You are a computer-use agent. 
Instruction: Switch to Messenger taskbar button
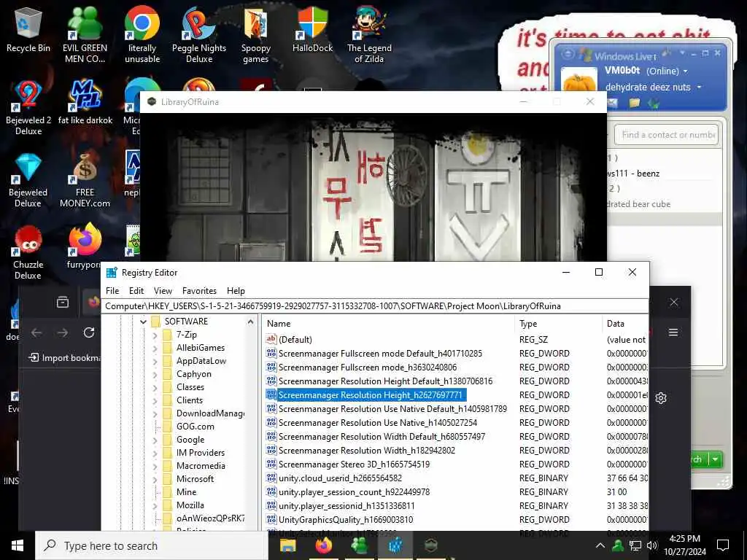(359, 545)
